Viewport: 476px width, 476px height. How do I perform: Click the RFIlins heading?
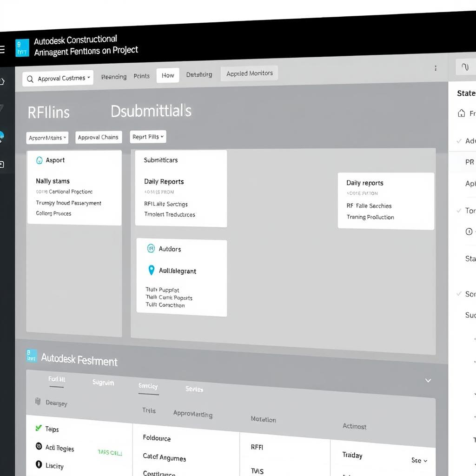(48, 112)
